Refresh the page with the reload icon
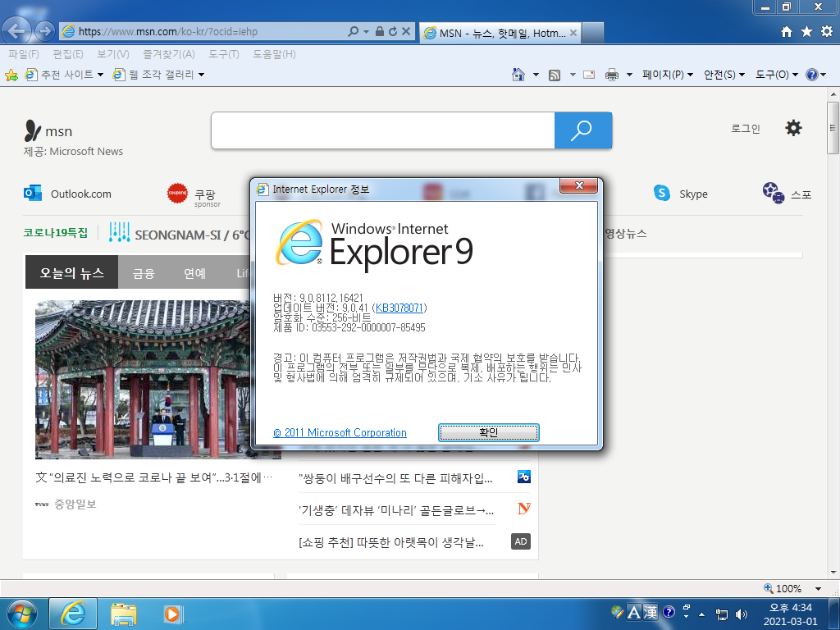 click(393, 32)
